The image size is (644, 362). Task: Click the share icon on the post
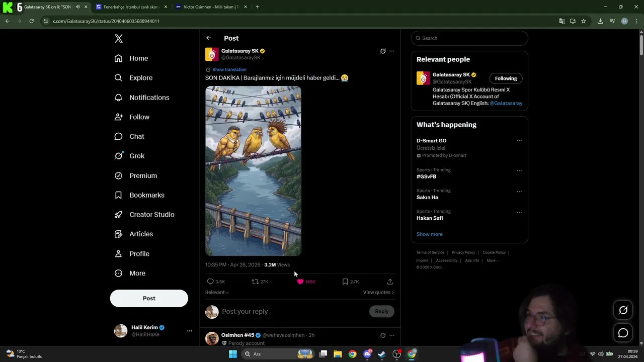390,282
